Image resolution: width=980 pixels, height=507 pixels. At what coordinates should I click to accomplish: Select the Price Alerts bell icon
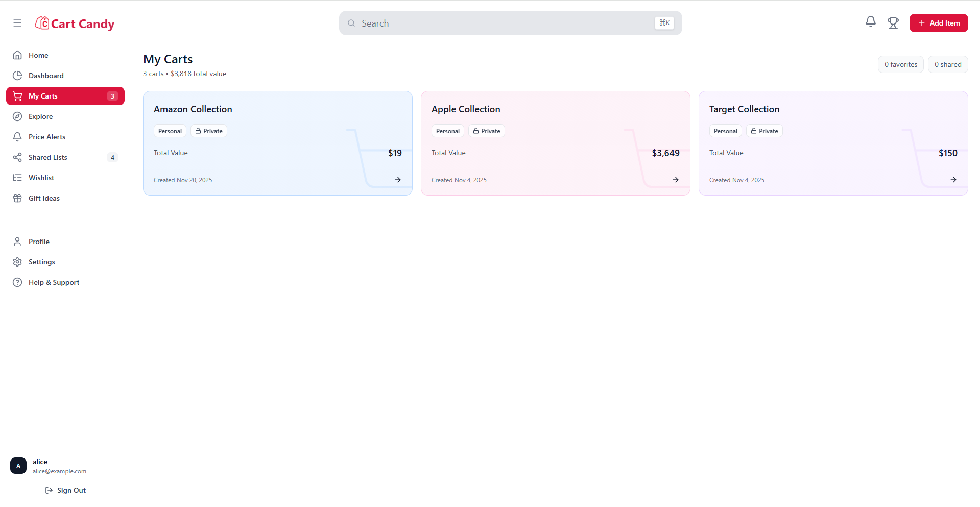pyautogui.click(x=17, y=136)
